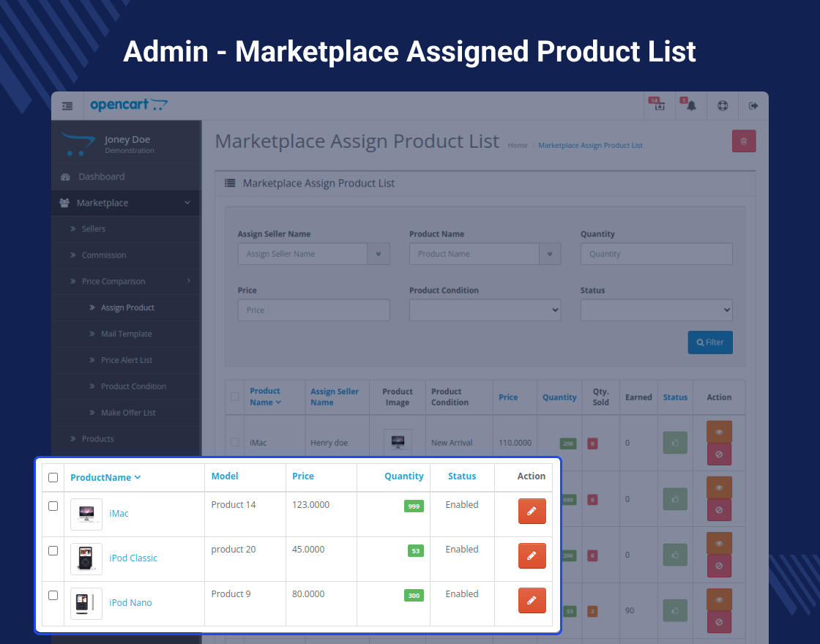Click the logout icon in header
Viewport: 820px width, 644px height.
753,106
